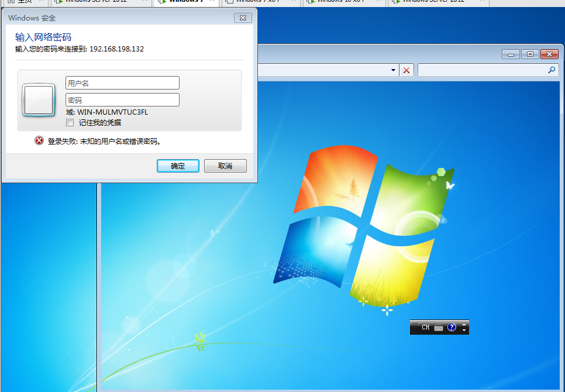Close the background Explorer window
The height and width of the screenshot is (392, 565).
[x=549, y=54]
